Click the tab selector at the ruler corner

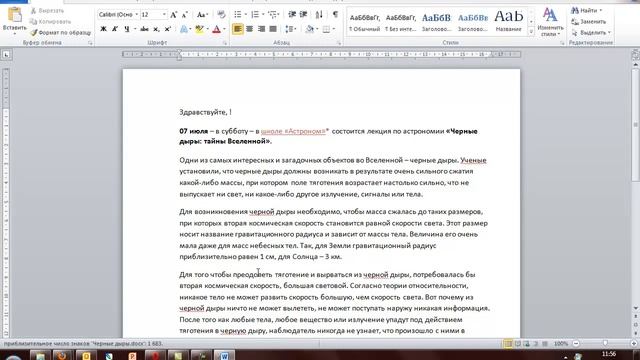point(6,55)
